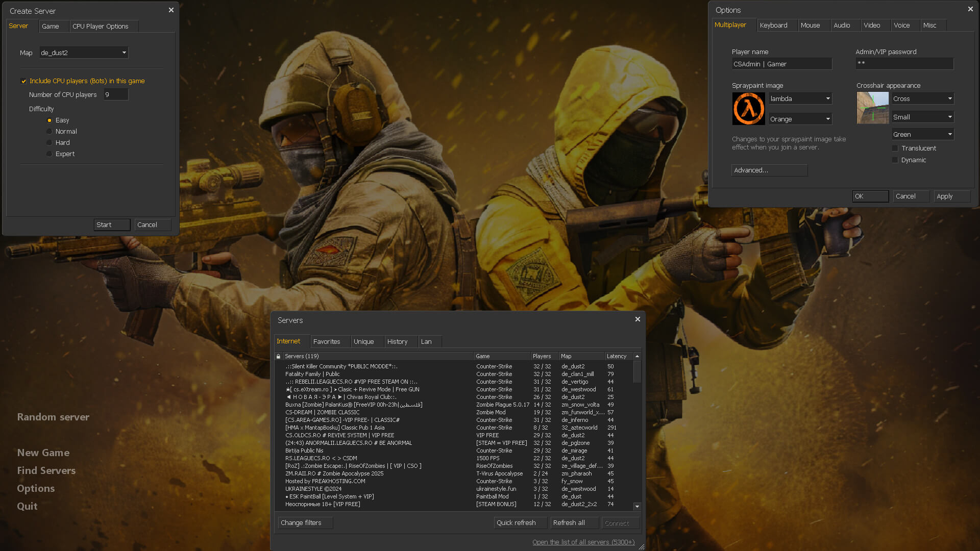The width and height of the screenshot is (980, 551).
Task: Select Easy difficulty
Action: [x=50, y=120]
